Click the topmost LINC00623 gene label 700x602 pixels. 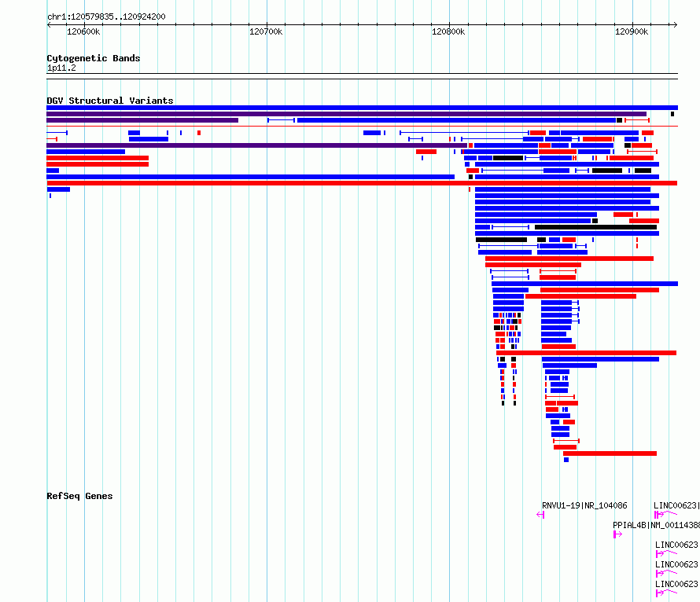[x=676, y=505]
